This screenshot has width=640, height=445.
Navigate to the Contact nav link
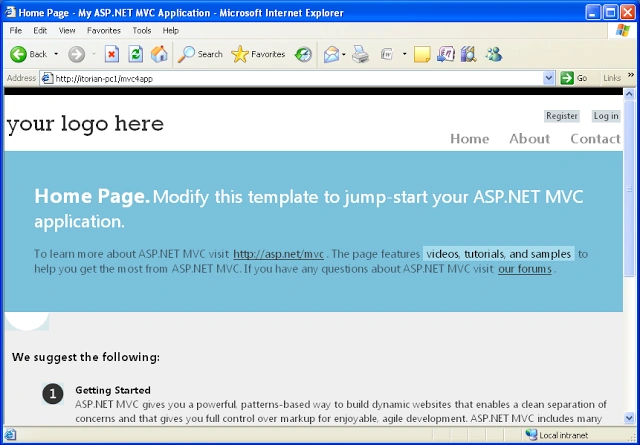pyautogui.click(x=596, y=139)
